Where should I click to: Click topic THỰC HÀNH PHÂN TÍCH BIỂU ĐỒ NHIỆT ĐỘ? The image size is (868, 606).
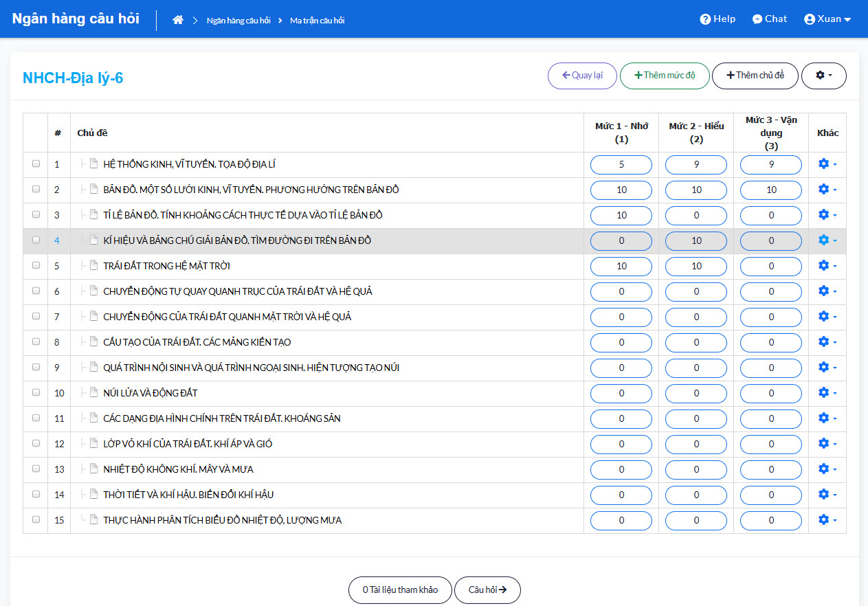click(223, 520)
